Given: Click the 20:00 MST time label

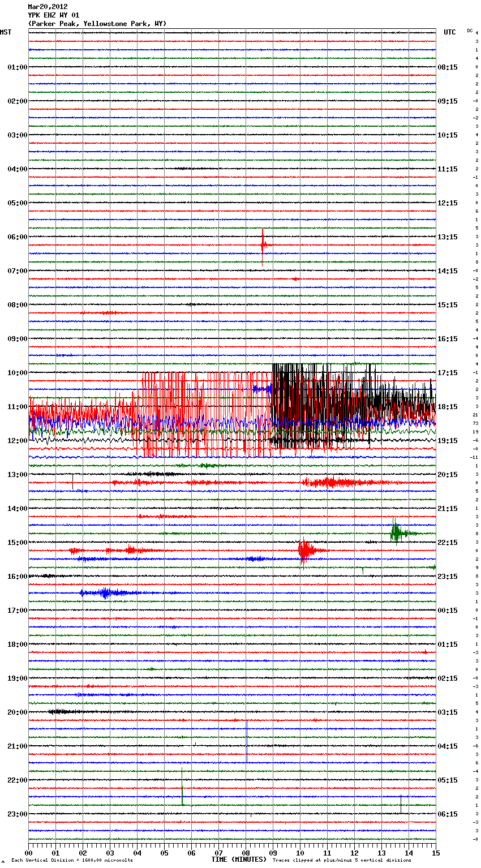Looking at the screenshot, I should pyautogui.click(x=18, y=712).
